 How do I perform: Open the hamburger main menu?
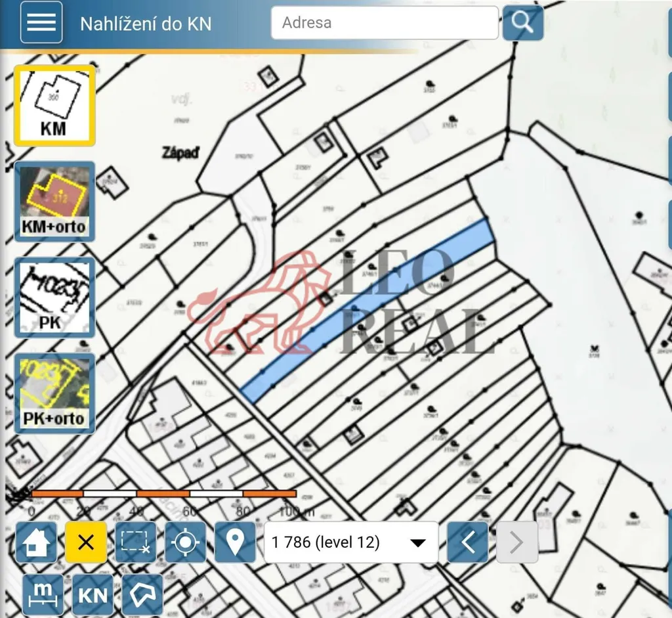pos(41,22)
